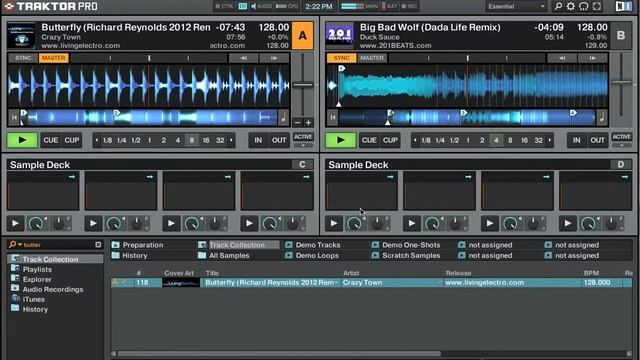Toggle MASTER on Deck B
The image size is (640, 360).
pyautogui.click(x=372, y=58)
